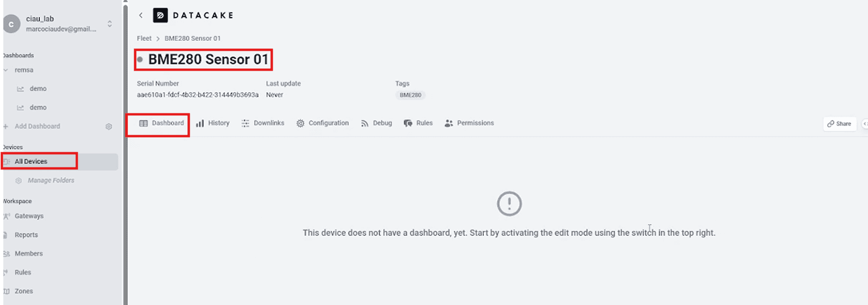Select the Dashboard tab

[162, 123]
